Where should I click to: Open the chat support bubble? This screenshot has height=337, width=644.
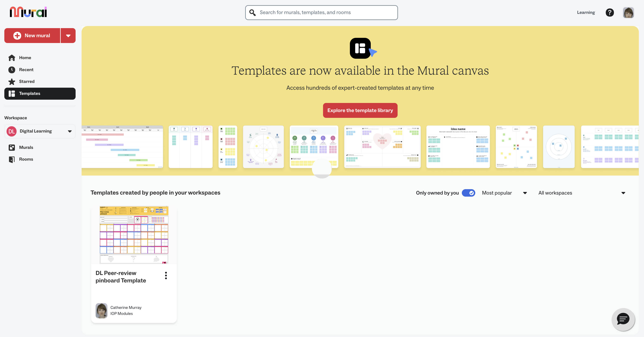623,319
